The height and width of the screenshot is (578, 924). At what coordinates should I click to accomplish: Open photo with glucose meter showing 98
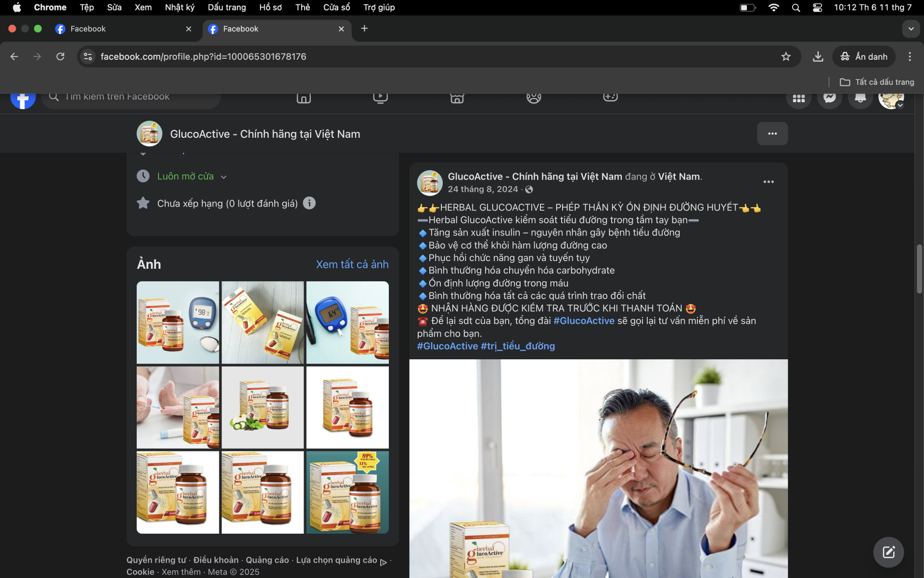click(x=178, y=322)
